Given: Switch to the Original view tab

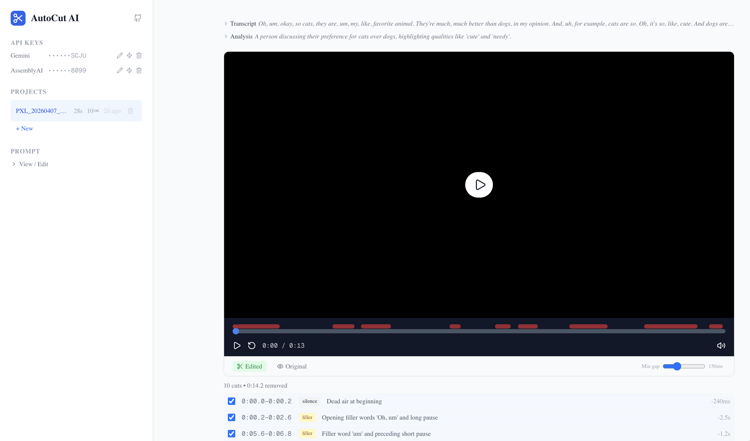Looking at the screenshot, I should pyautogui.click(x=292, y=367).
